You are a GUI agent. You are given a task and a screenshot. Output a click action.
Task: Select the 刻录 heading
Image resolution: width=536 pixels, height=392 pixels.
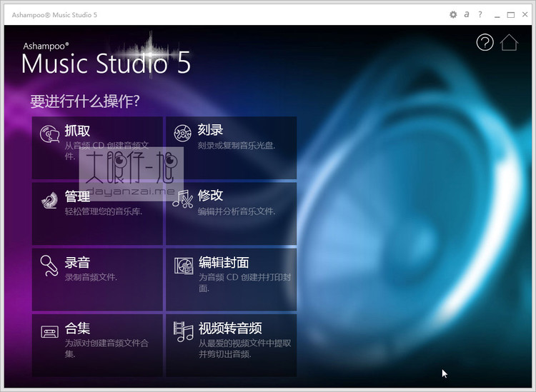210,130
